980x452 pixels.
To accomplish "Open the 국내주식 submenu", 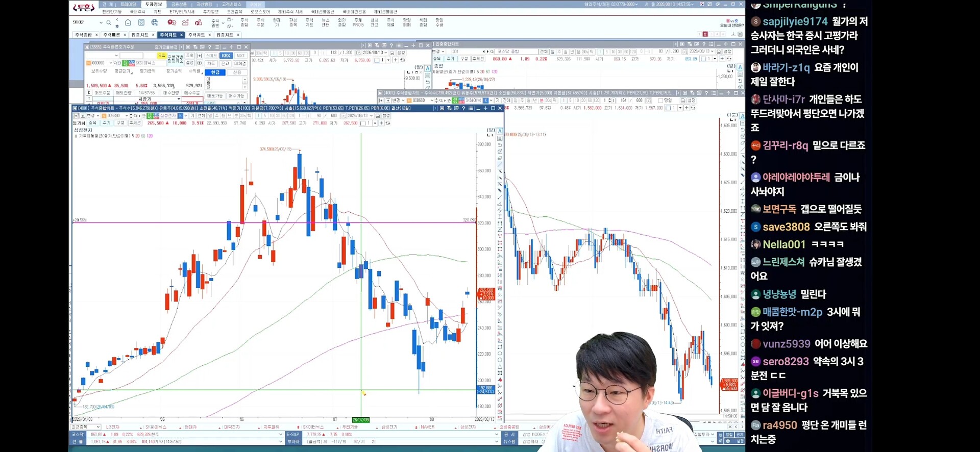I will coord(137,11).
